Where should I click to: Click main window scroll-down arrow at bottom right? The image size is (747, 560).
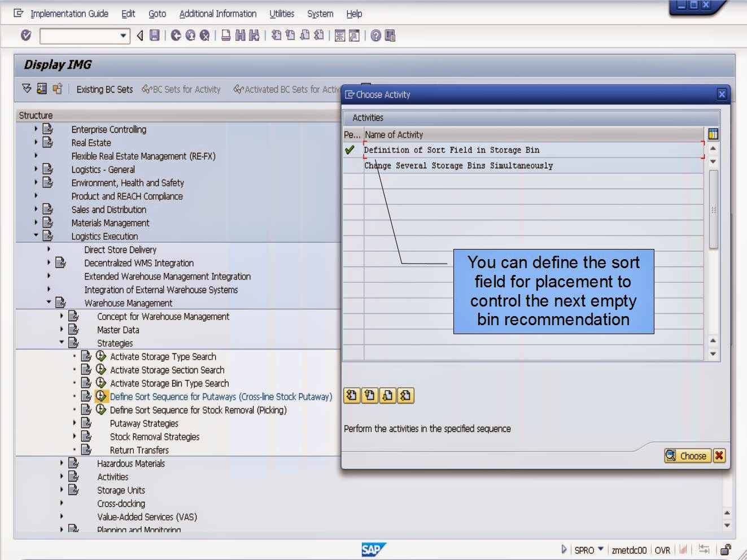pos(727,525)
